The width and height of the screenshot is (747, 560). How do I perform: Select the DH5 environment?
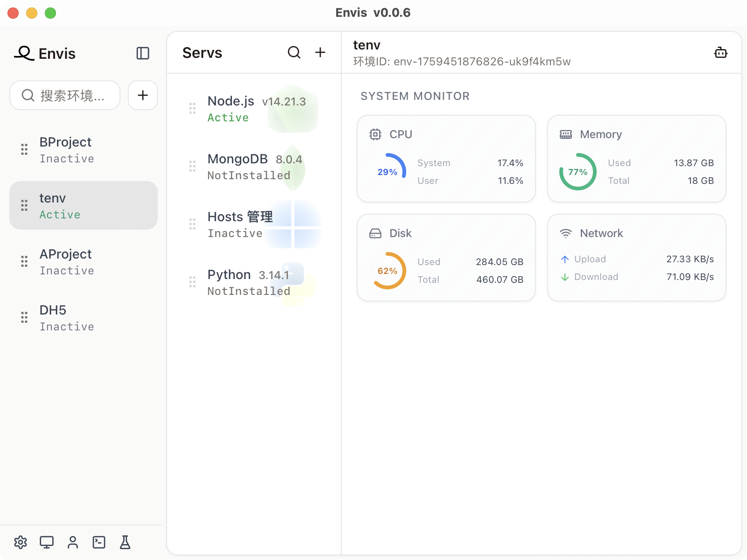tap(84, 318)
